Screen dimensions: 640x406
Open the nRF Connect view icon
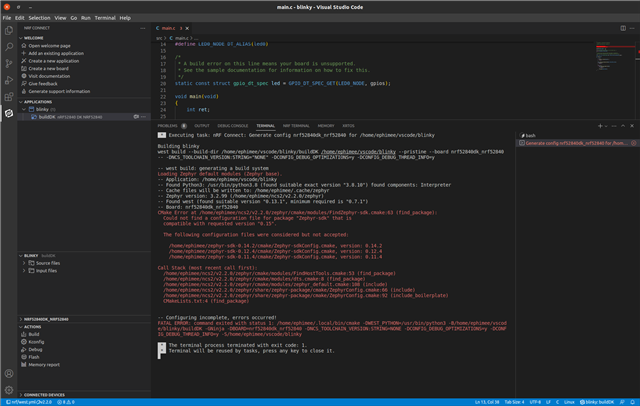pos(9,113)
